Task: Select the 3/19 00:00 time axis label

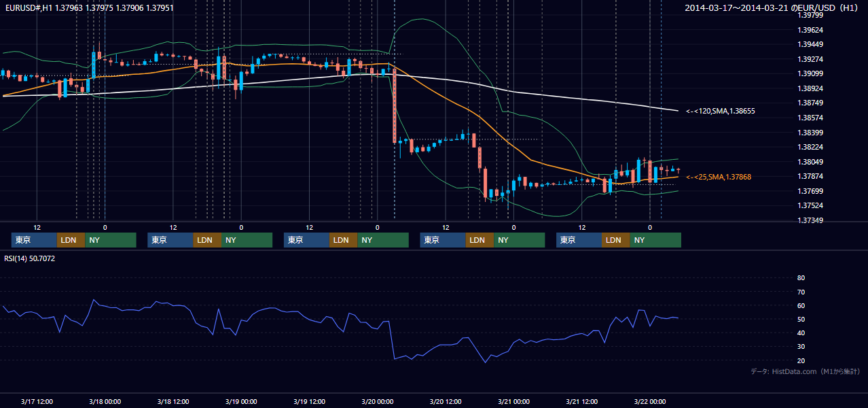Action: [241, 402]
